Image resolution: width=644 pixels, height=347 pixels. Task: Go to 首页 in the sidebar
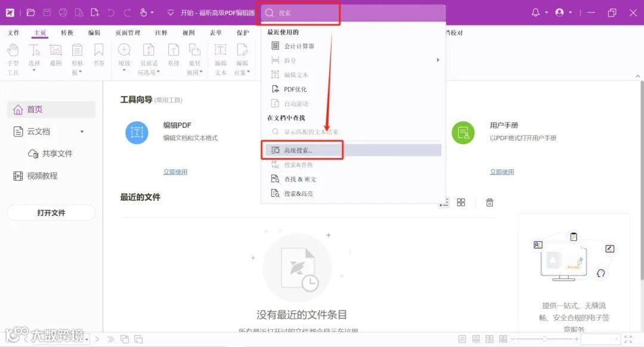[x=51, y=110]
